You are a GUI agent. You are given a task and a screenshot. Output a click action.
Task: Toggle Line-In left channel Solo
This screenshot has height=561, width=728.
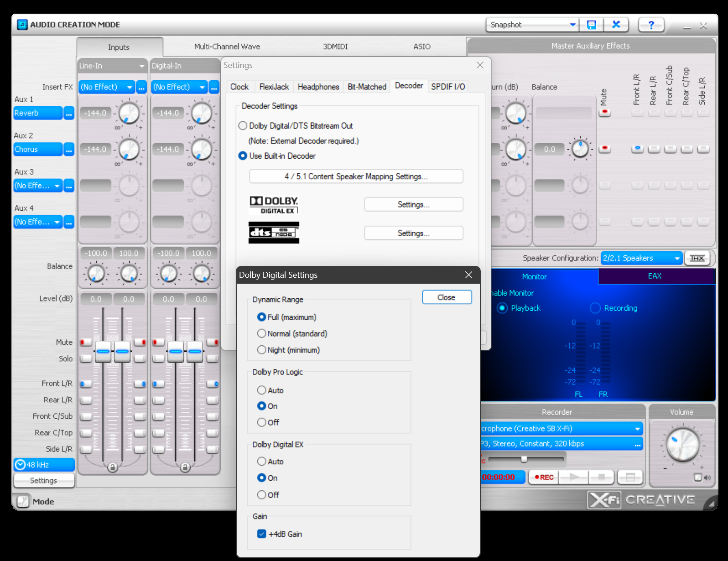click(85, 358)
